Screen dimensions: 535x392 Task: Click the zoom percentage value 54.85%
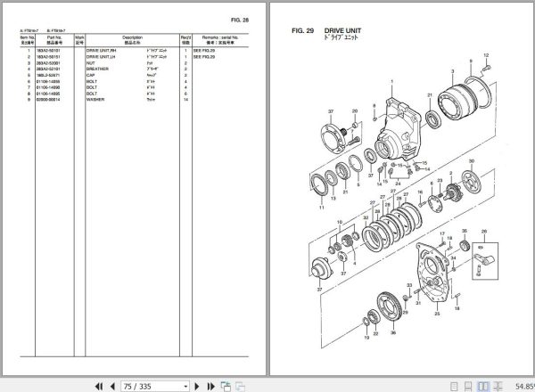[525, 386]
